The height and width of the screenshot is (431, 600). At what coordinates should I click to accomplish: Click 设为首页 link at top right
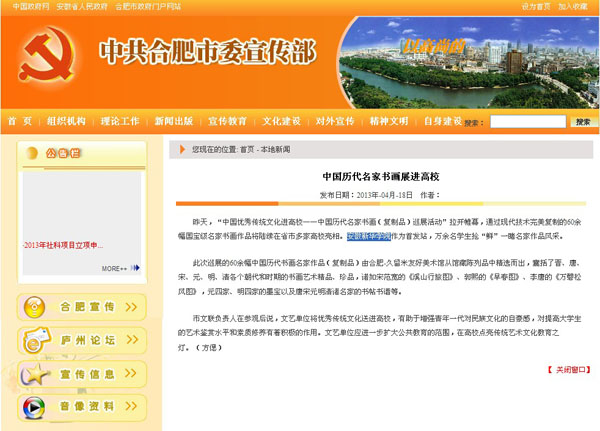(536, 6)
